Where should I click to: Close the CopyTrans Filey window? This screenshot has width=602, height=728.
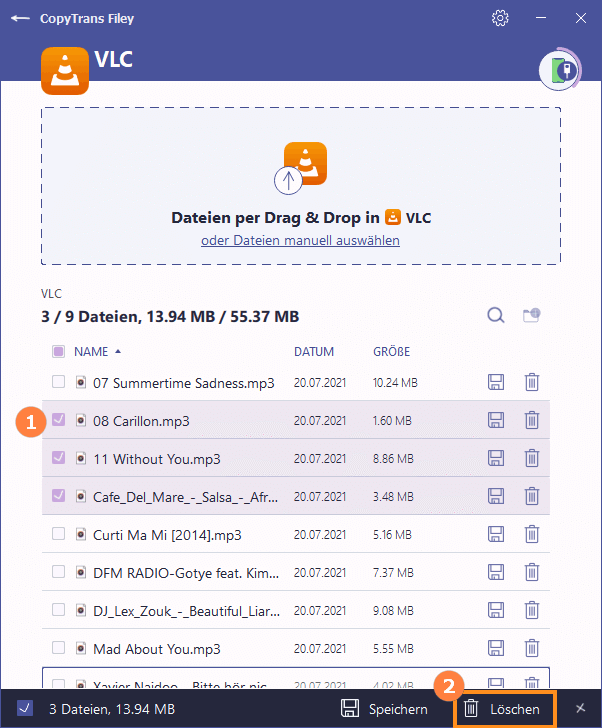tap(581, 18)
